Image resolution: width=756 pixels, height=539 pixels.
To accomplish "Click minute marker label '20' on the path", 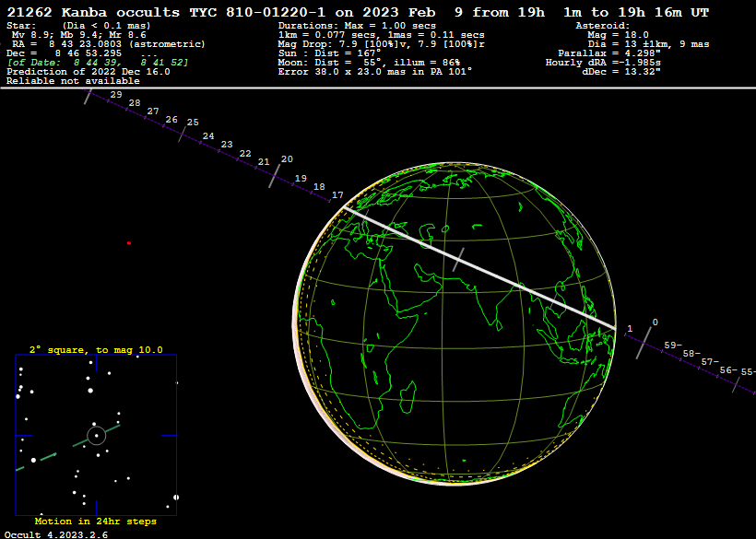I will pyautogui.click(x=287, y=159).
